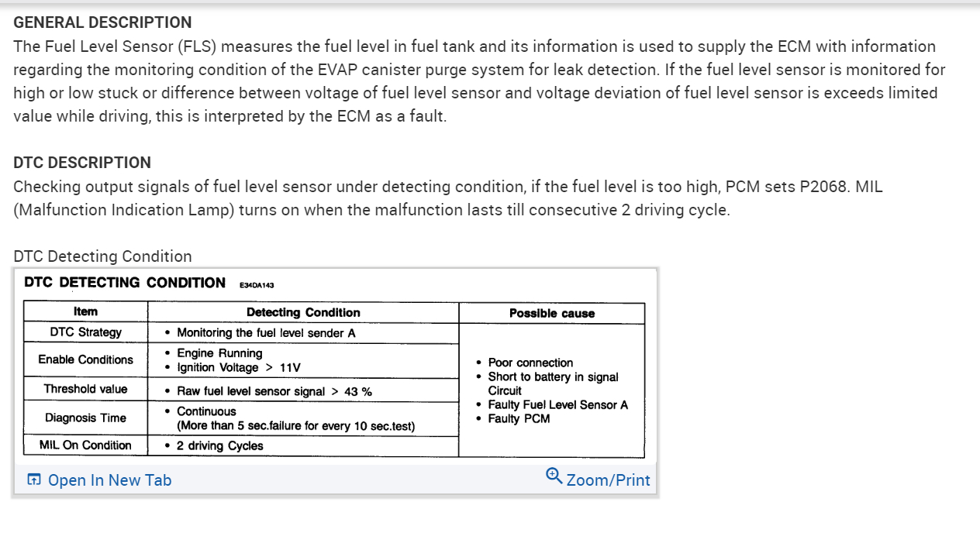Click the E34DA143 reference code
980x550 pixels.
[257, 285]
